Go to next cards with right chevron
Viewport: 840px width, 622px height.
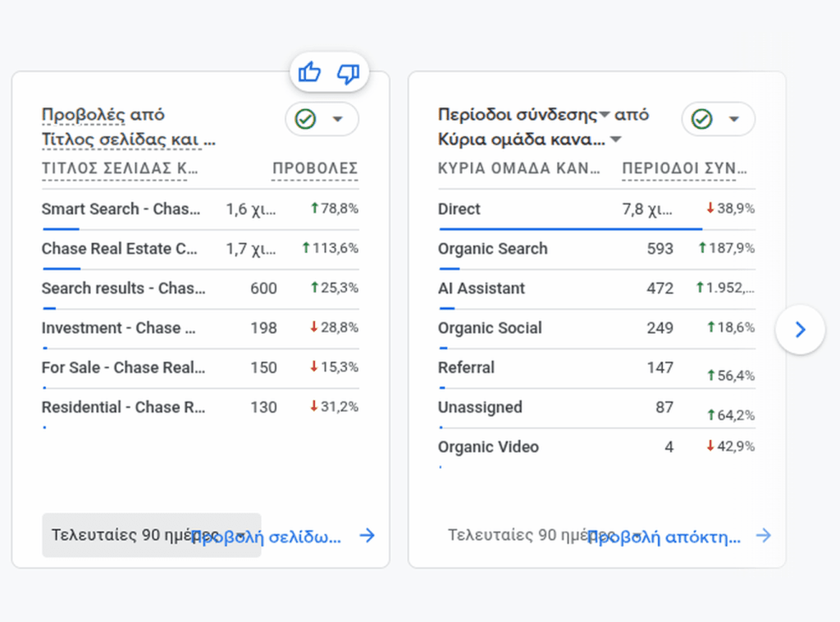pos(801,330)
